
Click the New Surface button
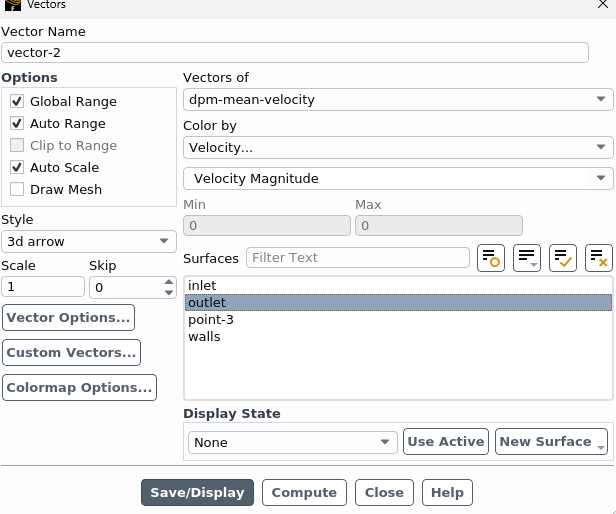(x=551, y=442)
